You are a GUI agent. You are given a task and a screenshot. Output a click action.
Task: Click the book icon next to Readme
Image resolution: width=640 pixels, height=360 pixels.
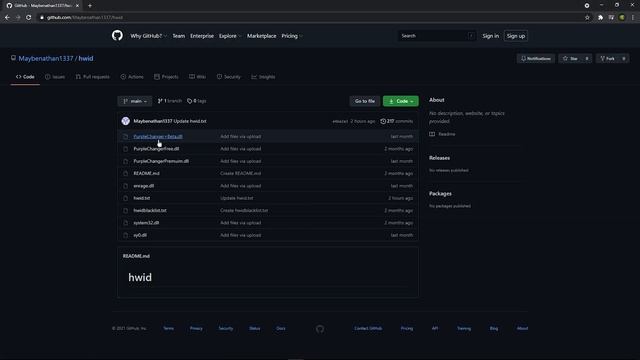click(x=432, y=134)
